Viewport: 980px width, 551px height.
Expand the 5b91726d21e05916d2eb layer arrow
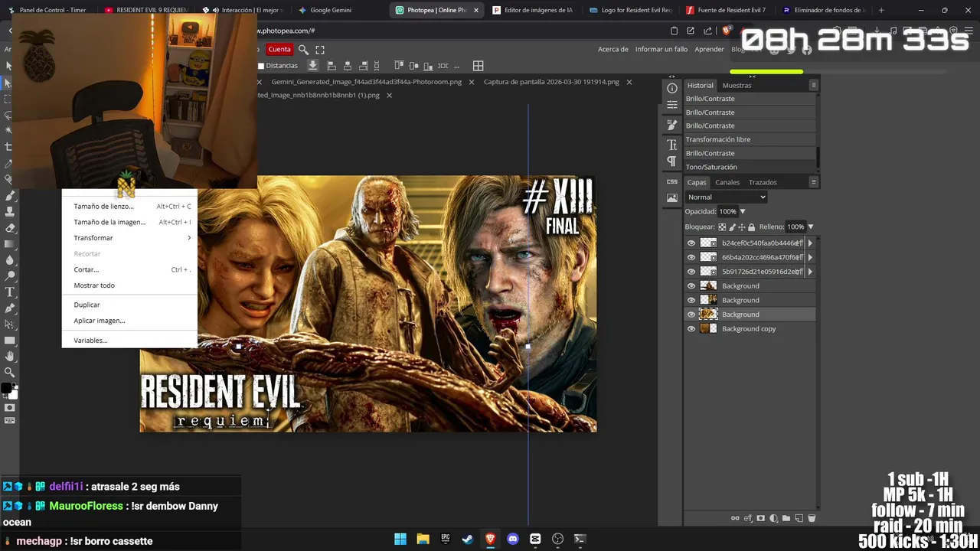810,272
